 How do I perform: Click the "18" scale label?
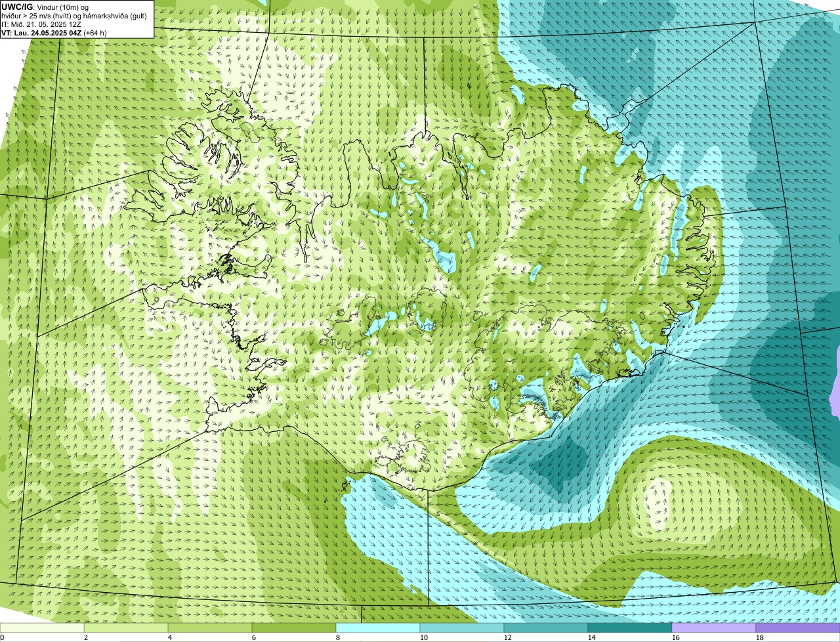tap(760, 637)
